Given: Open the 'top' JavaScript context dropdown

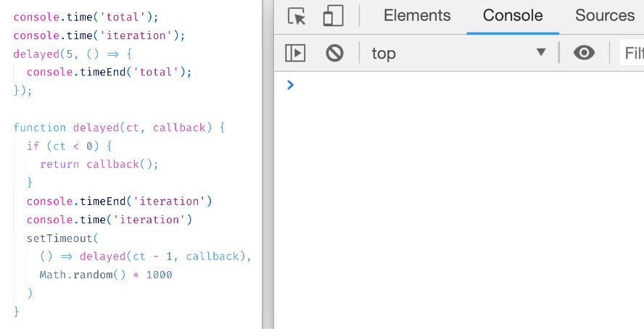Looking at the screenshot, I should [x=459, y=54].
